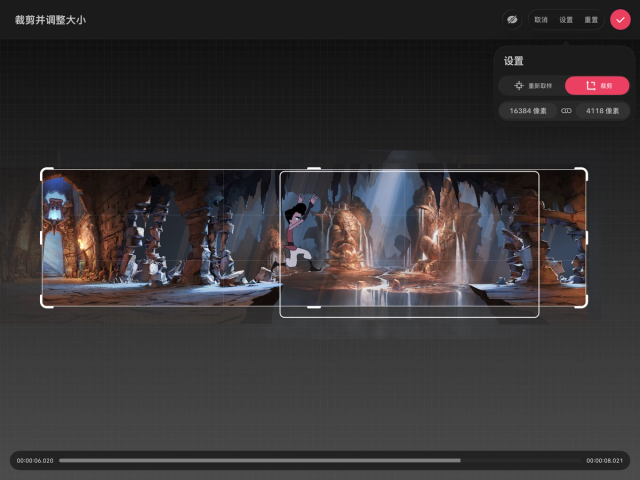The width and height of the screenshot is (640, 480).
Task: Click 取消 to cancel cropping
Action: [541, 20]
